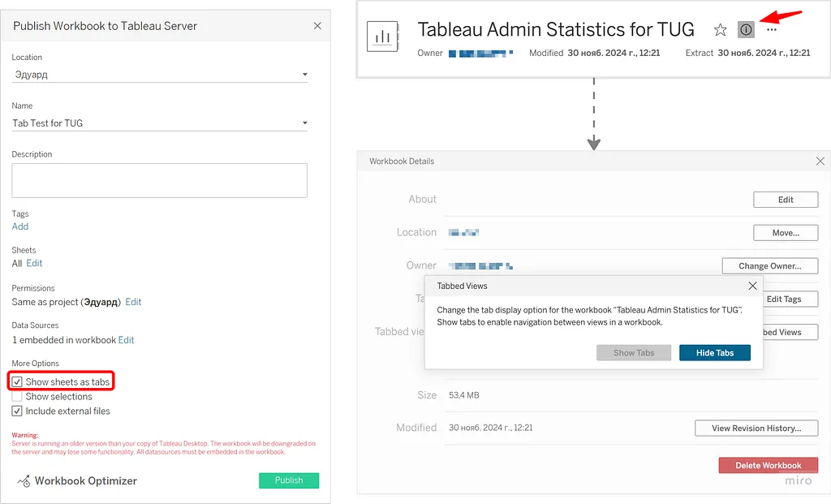Click the Extract date in the workbook header
This screenshot has width=831, height=504.
(764, 53)
